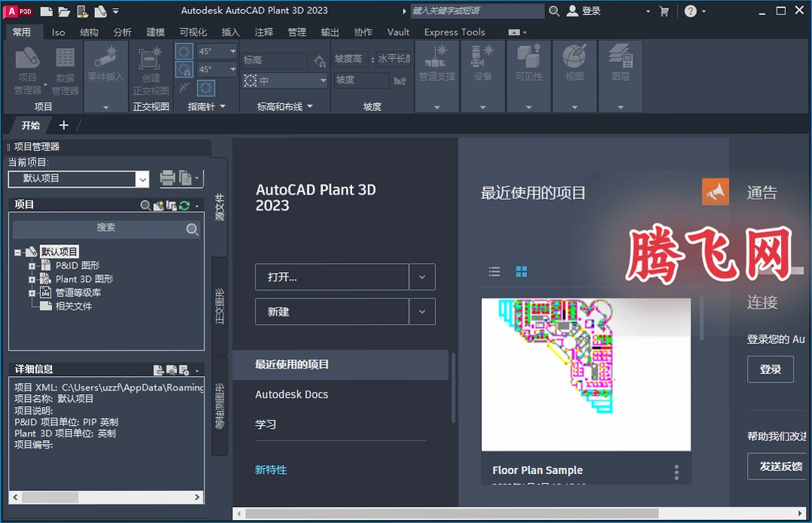
Task: Select 相关文件 in project tree
Action: pos(74,306)
